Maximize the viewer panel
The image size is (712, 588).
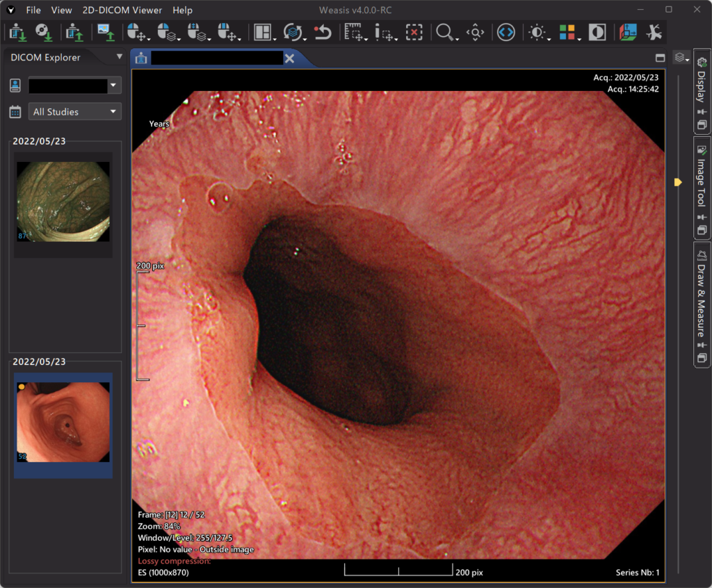click(x=661, y=58)
